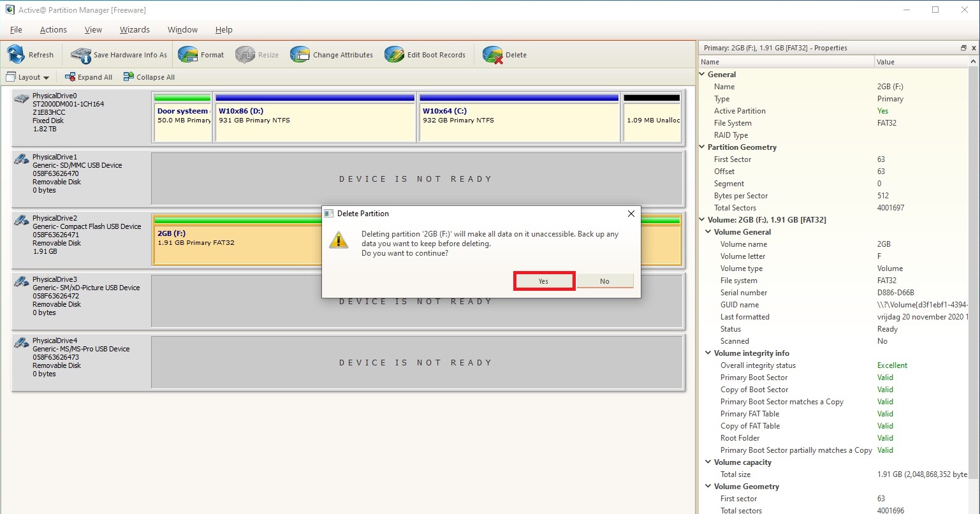Screen dimensions: 980x514
Task: Open the Wizards menu
Action: click(135, 30)
